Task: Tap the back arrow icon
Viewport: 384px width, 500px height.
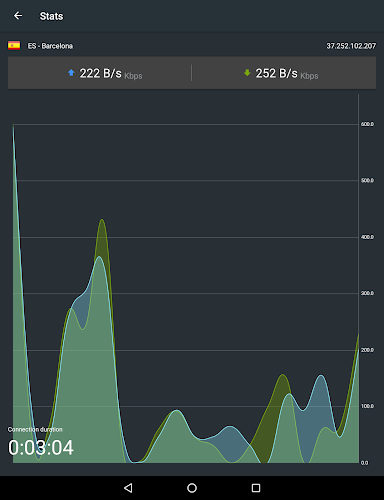Action: (x=18, y=16)
